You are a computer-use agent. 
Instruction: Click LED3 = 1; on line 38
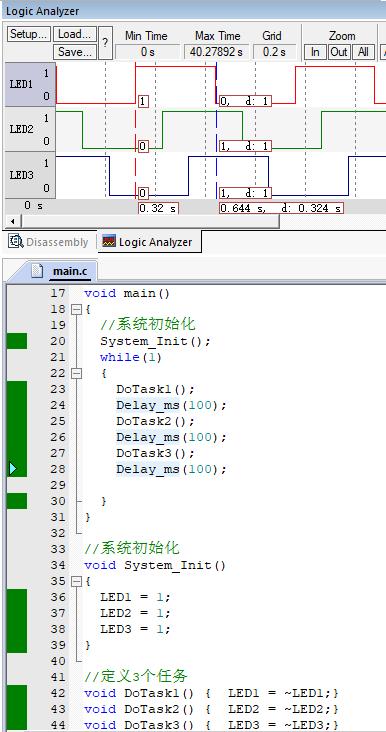point(135,629)
